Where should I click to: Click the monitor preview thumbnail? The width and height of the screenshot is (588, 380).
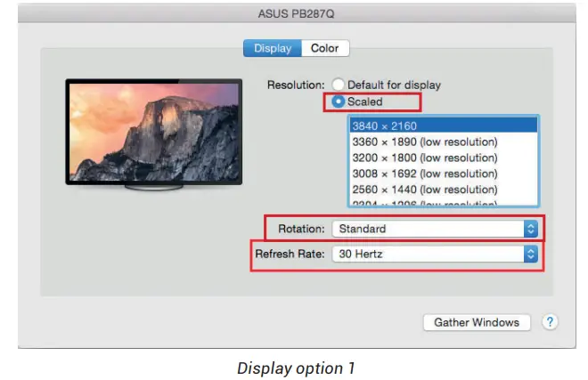(153, 131)
